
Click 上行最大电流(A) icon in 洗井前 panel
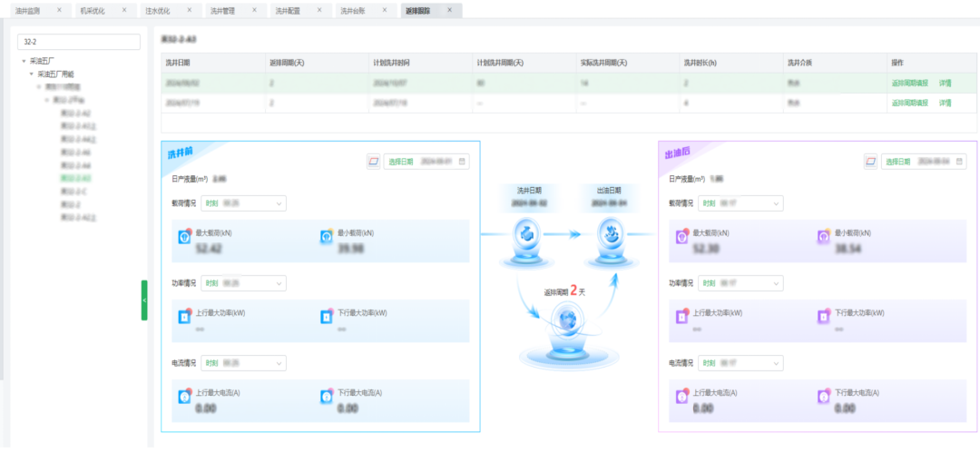point(184,396)
